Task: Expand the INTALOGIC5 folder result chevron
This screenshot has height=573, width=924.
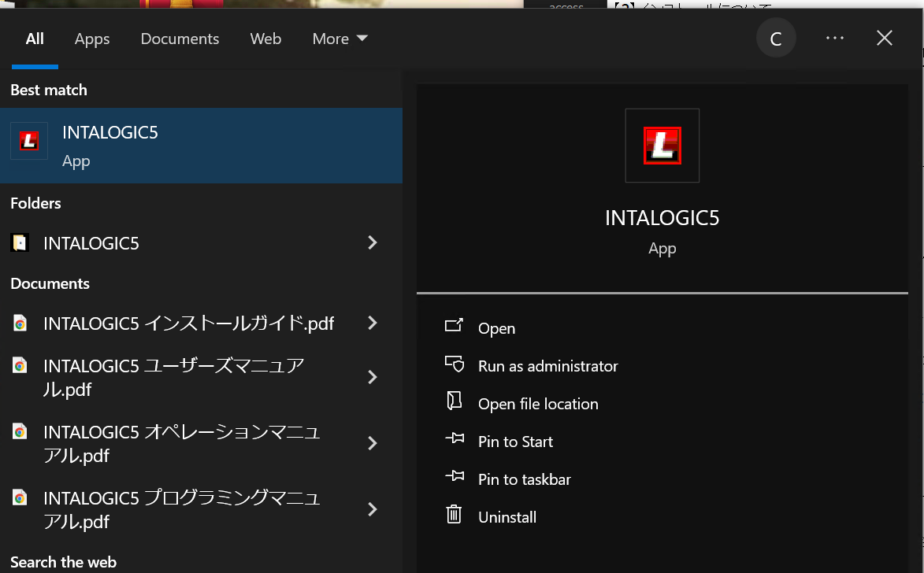Action: [373, 243]
